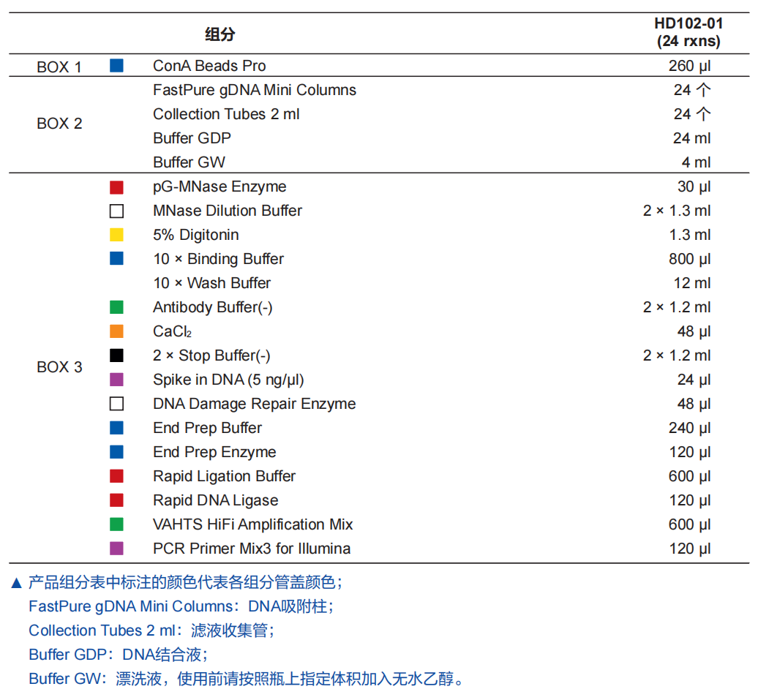Image resolution: width=758 pixels, height=700 pixels.
Task: Click the green Antibody Buffer(-) cap icon
Action: (x=116, y=307)
